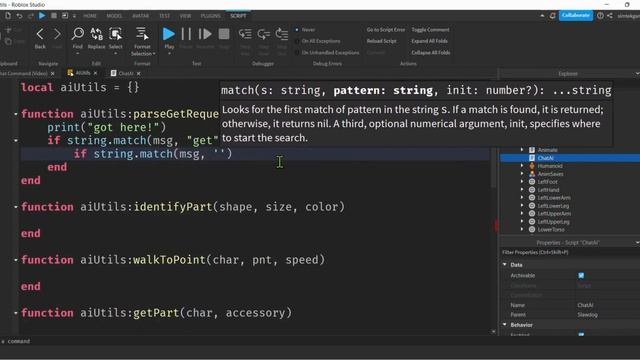
Task: Click the command bar input
Action: [x=245, y=341]
